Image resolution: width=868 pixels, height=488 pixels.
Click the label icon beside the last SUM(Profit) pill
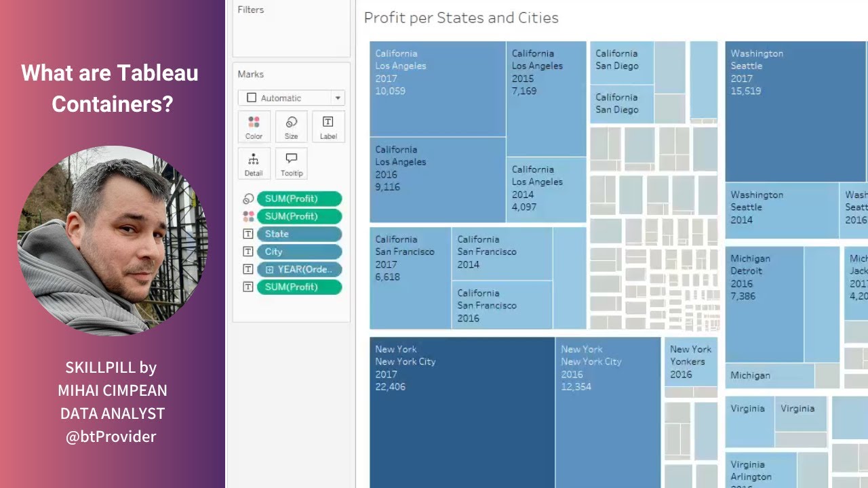(x=248, y=287)
